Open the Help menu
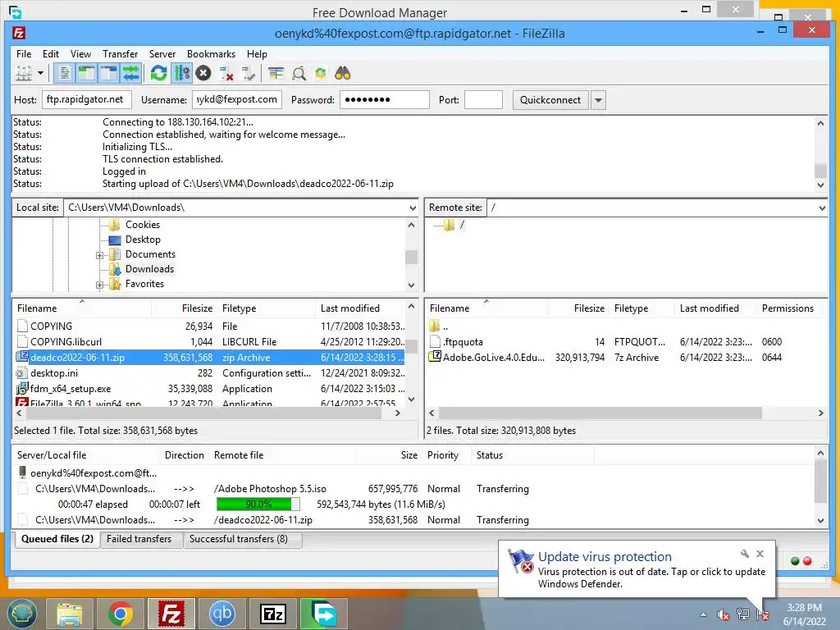The height and width of the screenshot is (630, 840). 257,53
